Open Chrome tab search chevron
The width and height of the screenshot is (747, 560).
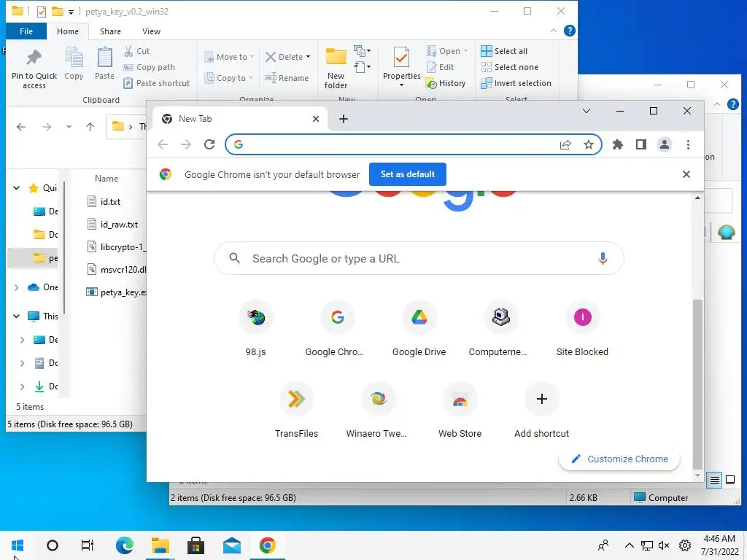[x=587, y=111]
